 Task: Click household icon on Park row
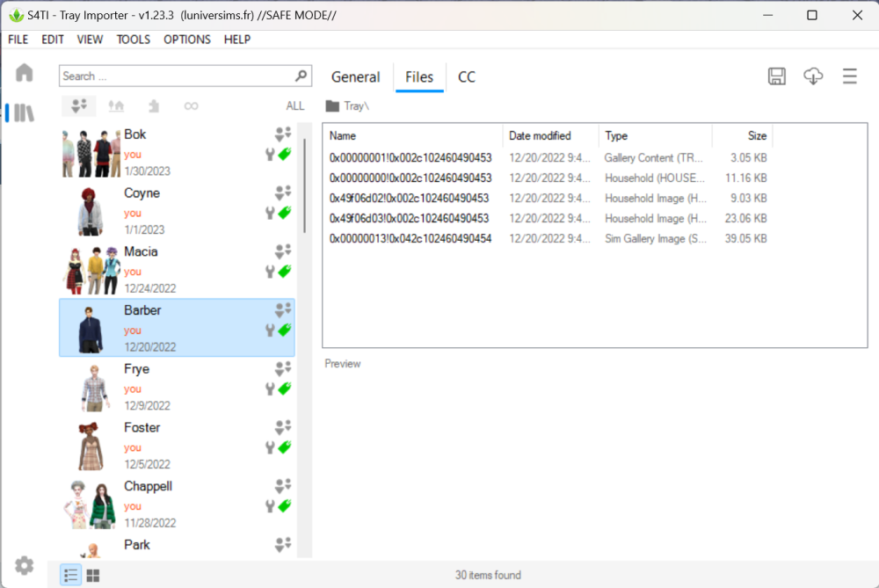point(283,544)
